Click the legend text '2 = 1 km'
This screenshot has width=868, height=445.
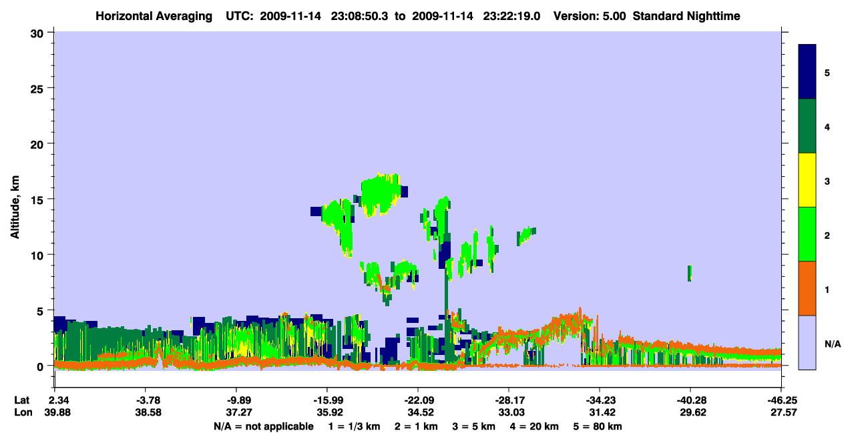pos(416,426)
